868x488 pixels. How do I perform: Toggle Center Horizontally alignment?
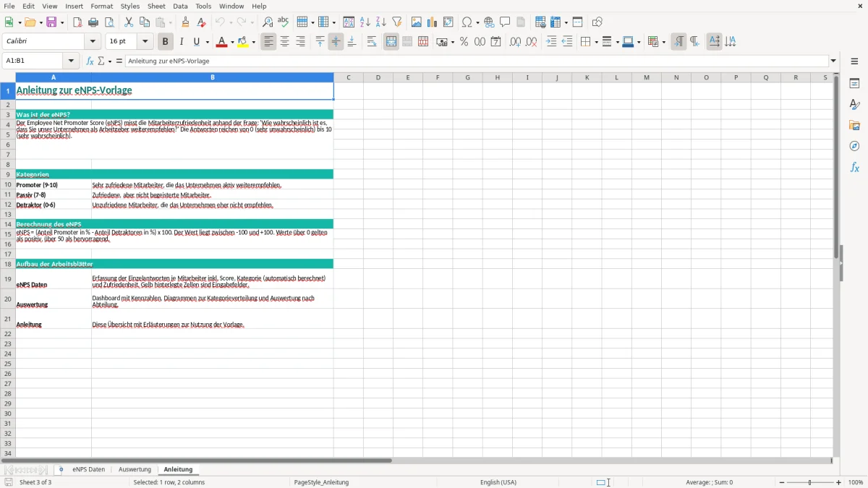(284, 42)
